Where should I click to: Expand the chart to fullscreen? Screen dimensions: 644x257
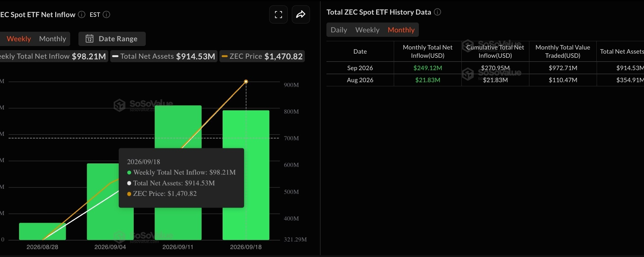point(278,15)
